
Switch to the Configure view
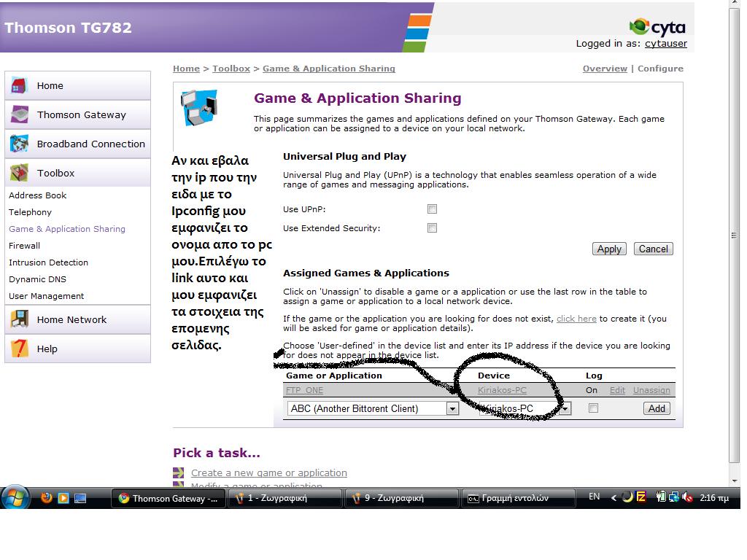(660, 69)
